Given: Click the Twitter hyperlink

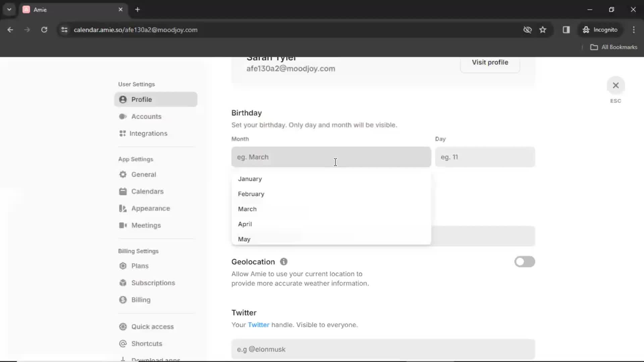Looking at the screenshot, I should coord(258,325).
